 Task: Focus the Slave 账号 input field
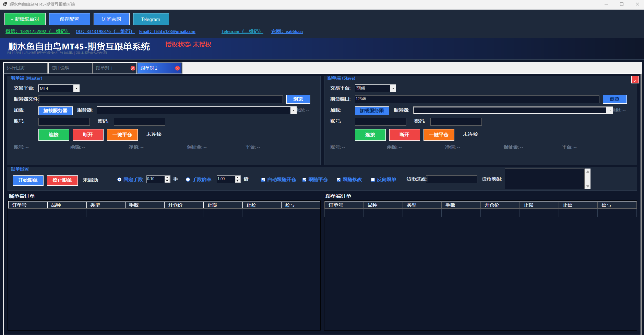pyautogui.click(x=381, y=122)
